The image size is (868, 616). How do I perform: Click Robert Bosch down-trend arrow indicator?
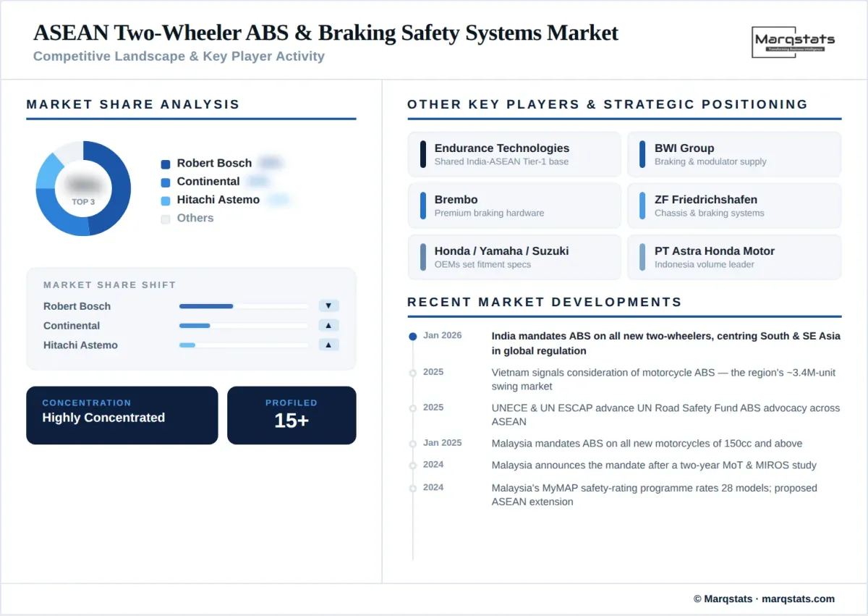pos(328,306)
